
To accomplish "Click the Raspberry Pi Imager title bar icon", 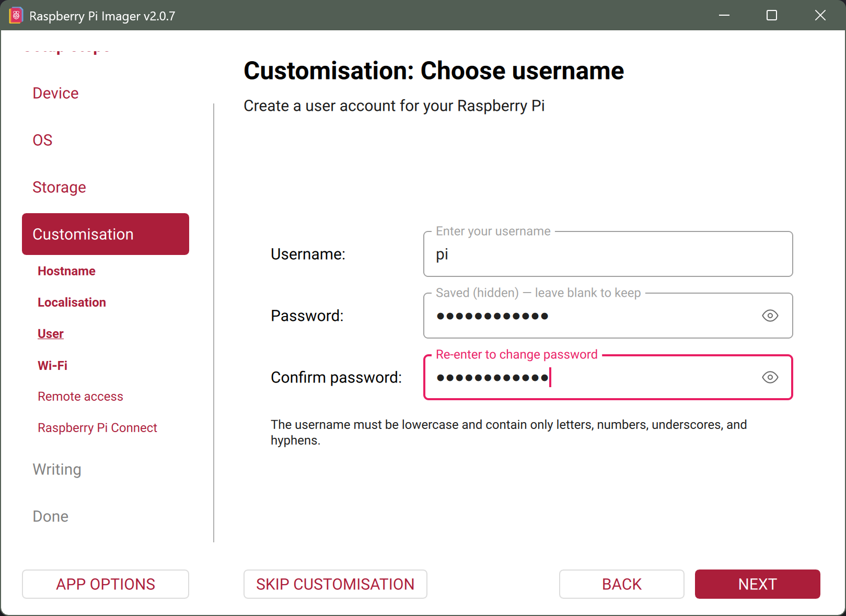I will (x=16, y=16).
